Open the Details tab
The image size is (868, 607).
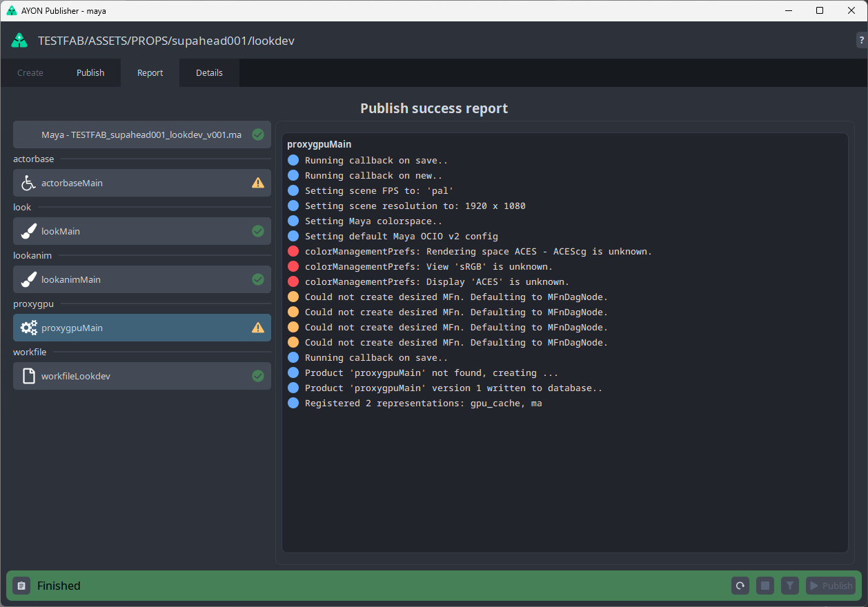tap(210, 72)
